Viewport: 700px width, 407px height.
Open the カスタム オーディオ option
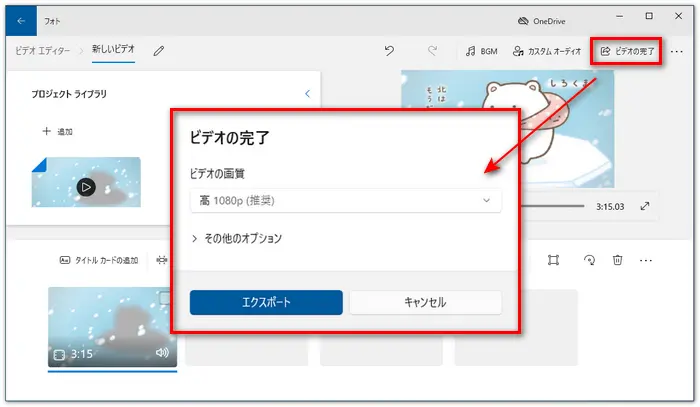coord(546,50)
